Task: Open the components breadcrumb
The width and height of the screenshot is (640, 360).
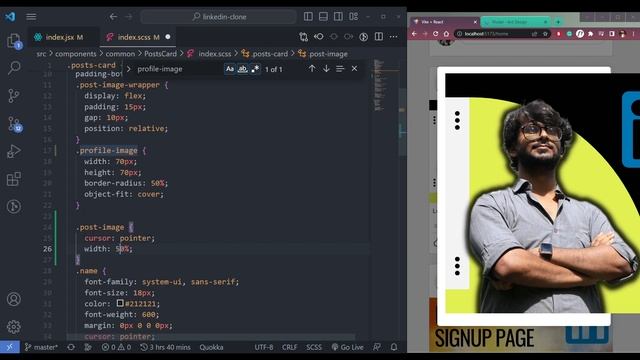Action: tap(76, 53)
